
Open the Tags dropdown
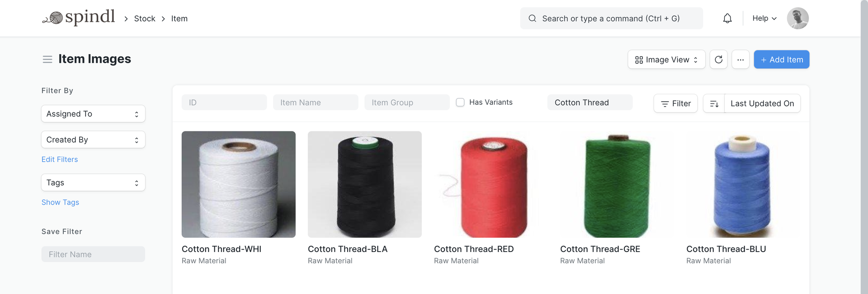coord(93,182)
